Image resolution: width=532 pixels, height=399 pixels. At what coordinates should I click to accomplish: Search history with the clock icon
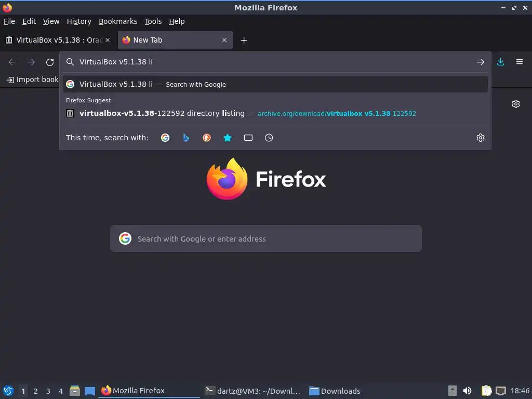point(269,138)
